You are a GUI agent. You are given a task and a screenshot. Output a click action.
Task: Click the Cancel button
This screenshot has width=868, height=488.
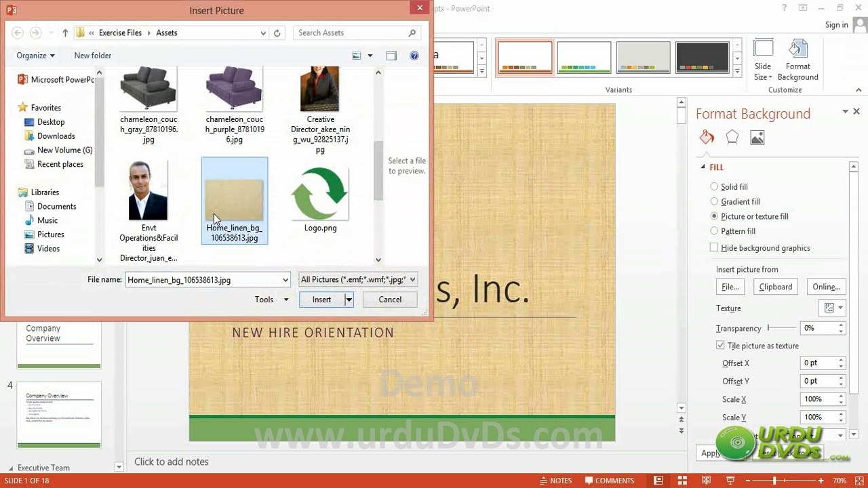pyautogui.click(x=390, y=300)
